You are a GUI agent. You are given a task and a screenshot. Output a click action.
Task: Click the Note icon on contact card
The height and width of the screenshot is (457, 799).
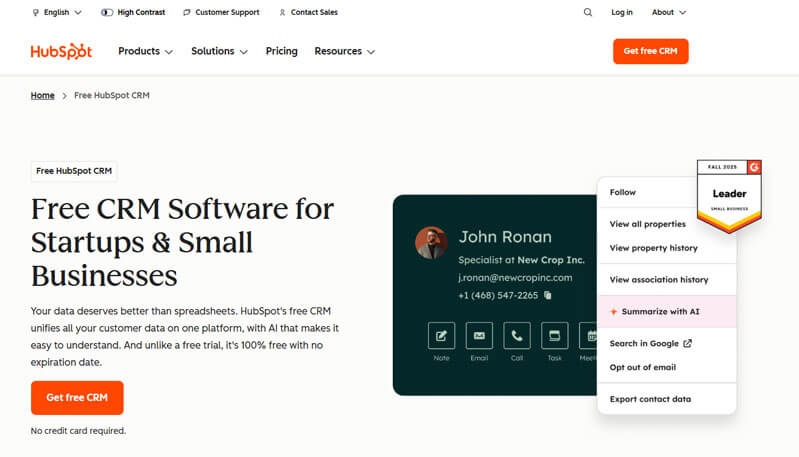(x=441, y=335)
